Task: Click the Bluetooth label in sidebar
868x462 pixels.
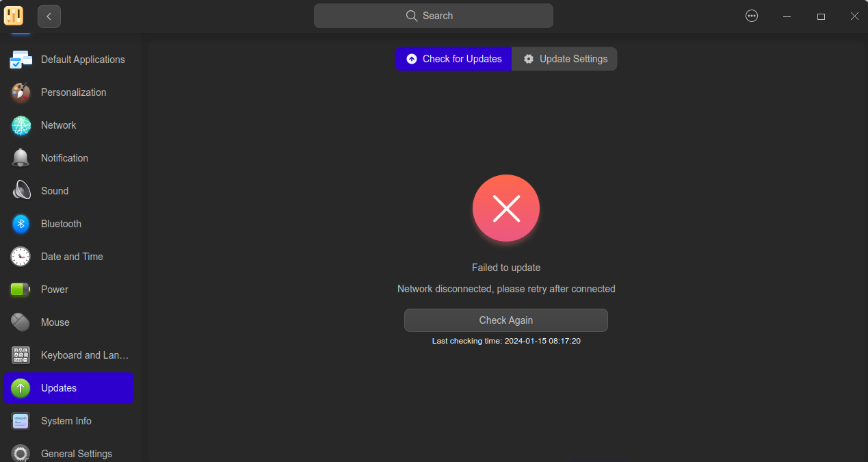Action: 61,224
